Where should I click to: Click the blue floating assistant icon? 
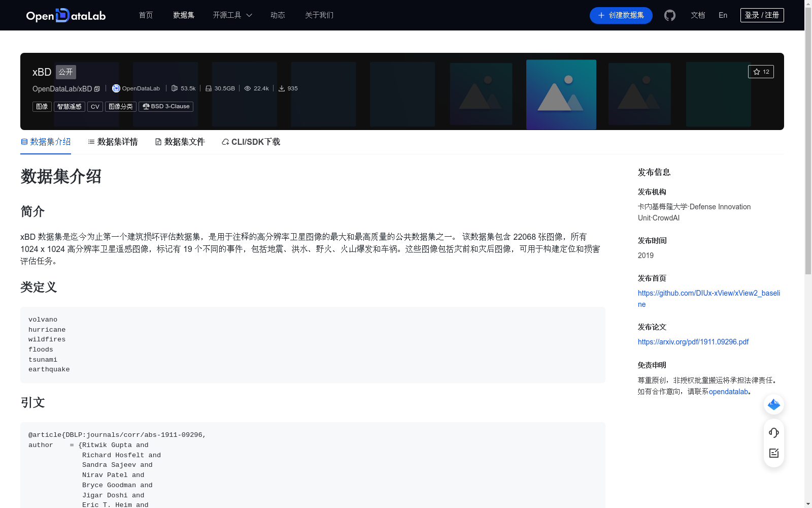pos(774,404)
